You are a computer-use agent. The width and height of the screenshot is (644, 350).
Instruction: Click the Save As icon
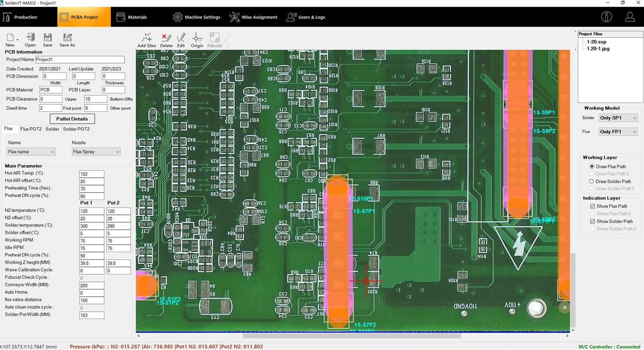(68, 38)
